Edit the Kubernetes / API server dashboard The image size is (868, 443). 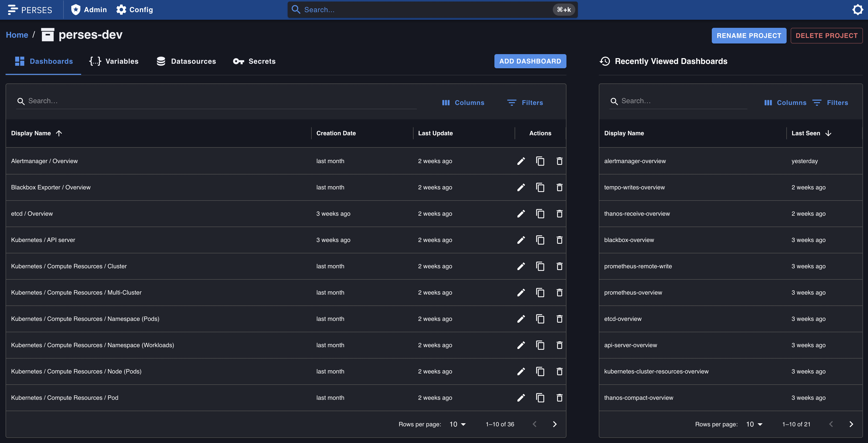click(x=521, y=240)
